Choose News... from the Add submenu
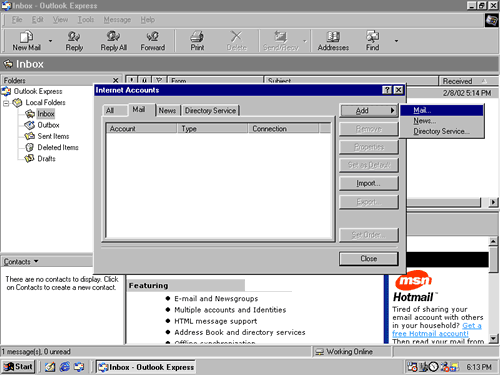 pos(441,121)
